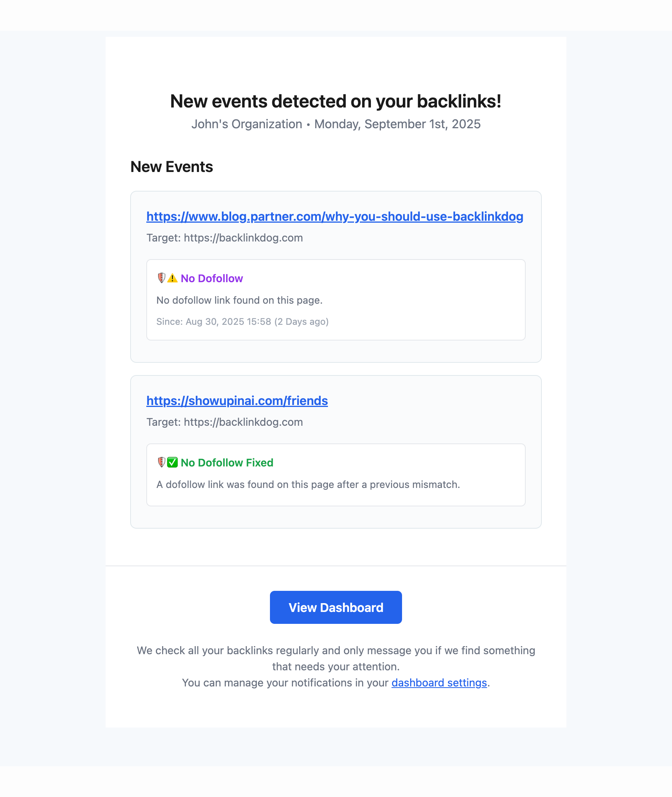Click the green checkmark icon
672x797 pixels.
[172, 462]
